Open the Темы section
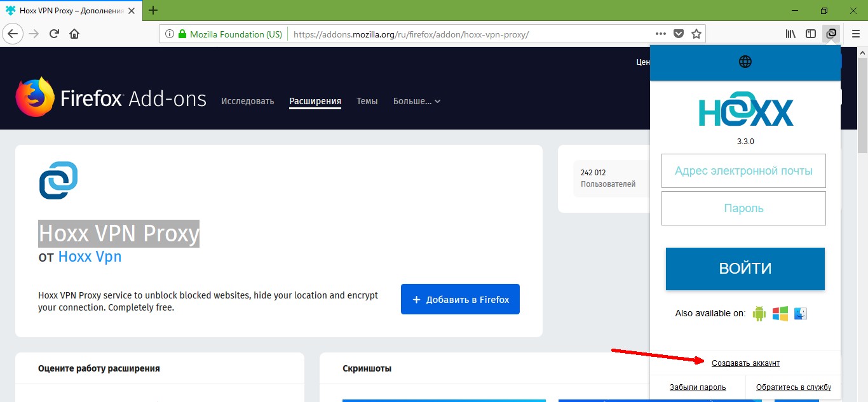This screenshot has width=868, height=402. point(367,101)
